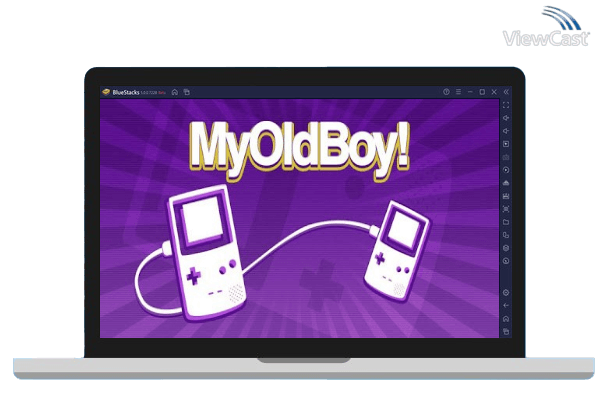602x414 pixels.
Task: Click the install APK sidebar icon
Action: [x=506, y=183]
